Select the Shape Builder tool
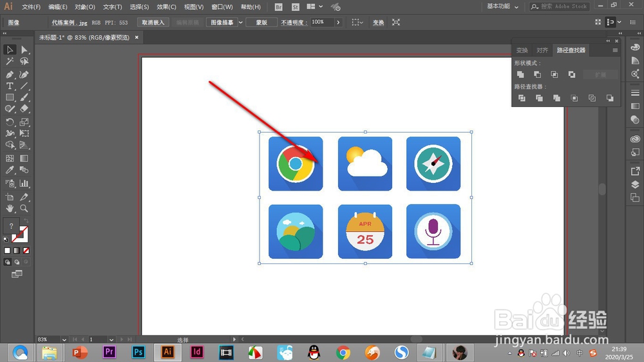 coord(10,145)
